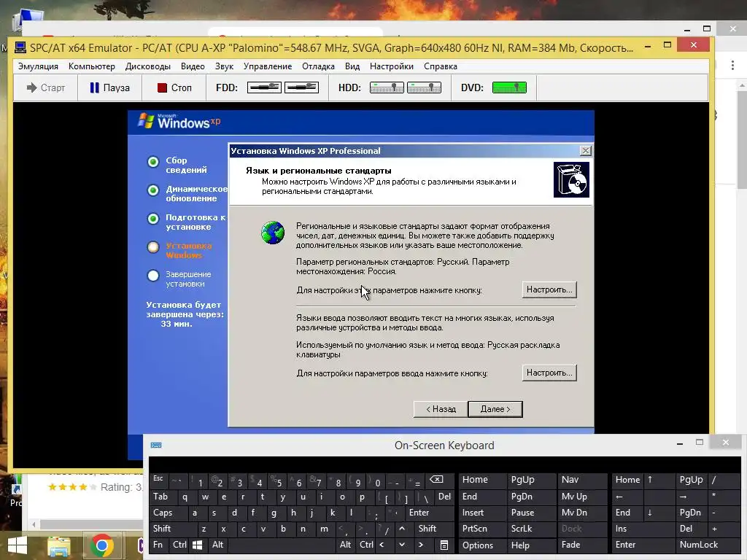747x560 pixels.
Task: Tap the Esc key on on-screen keyboard
Action: pos(158,480)
